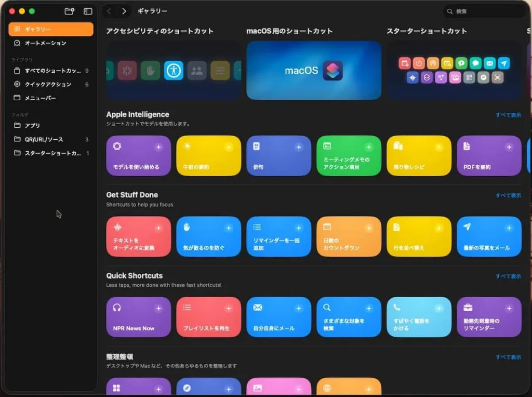Screen dimensions: 532x397
Task: Add the 俳句 shortcut using its plus icon
Action: 299,147
